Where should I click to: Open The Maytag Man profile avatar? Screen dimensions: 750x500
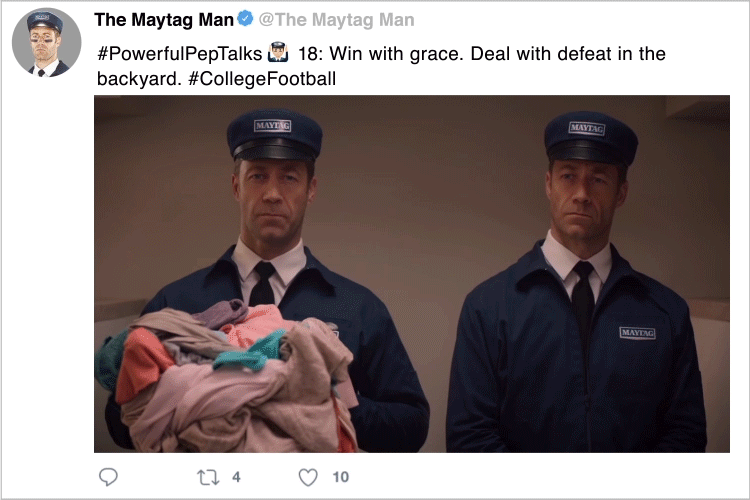point(46,42)
